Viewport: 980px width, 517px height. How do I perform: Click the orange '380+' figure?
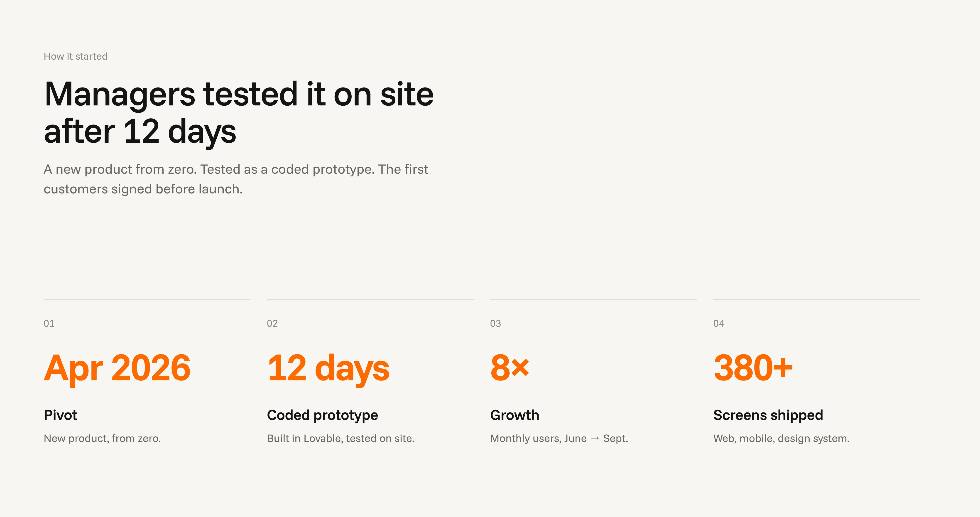pos(753,368)
